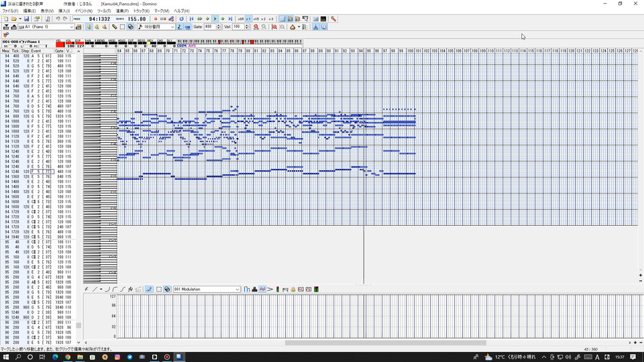Click the vertical zoom plus button at right edge

point(640,276)
